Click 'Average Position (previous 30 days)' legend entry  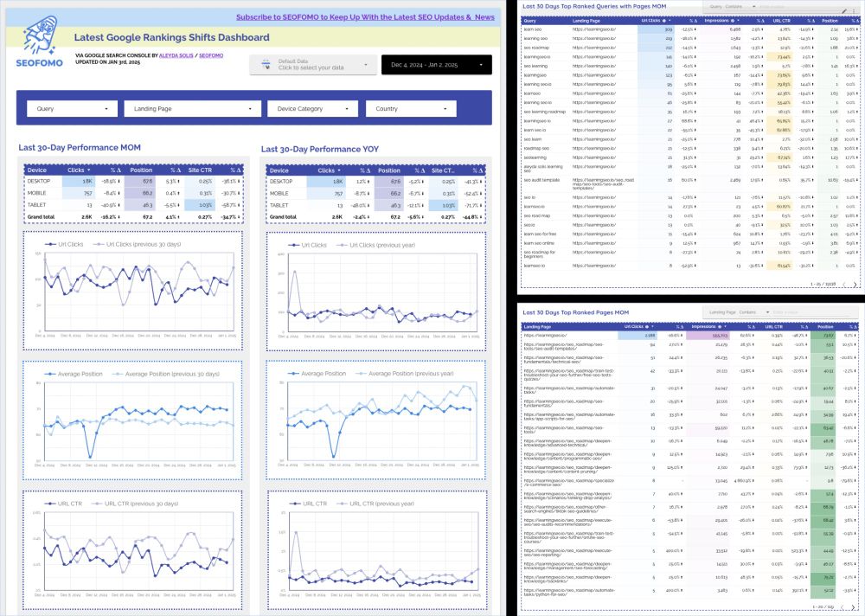tap(166, 374)
